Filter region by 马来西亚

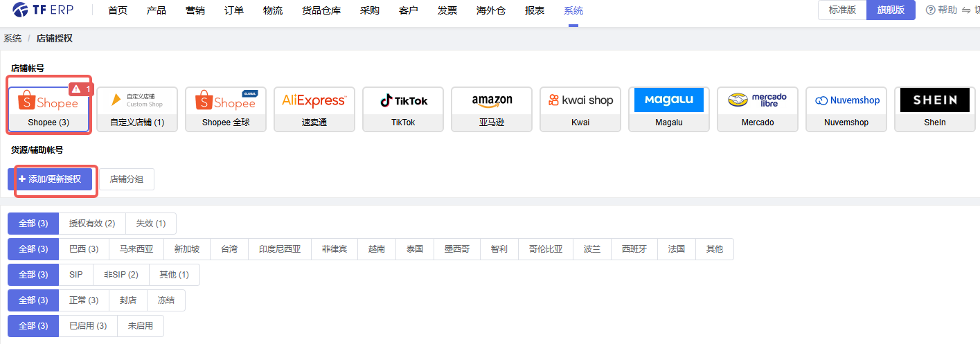pyautogui.click(x=136, y=249)
